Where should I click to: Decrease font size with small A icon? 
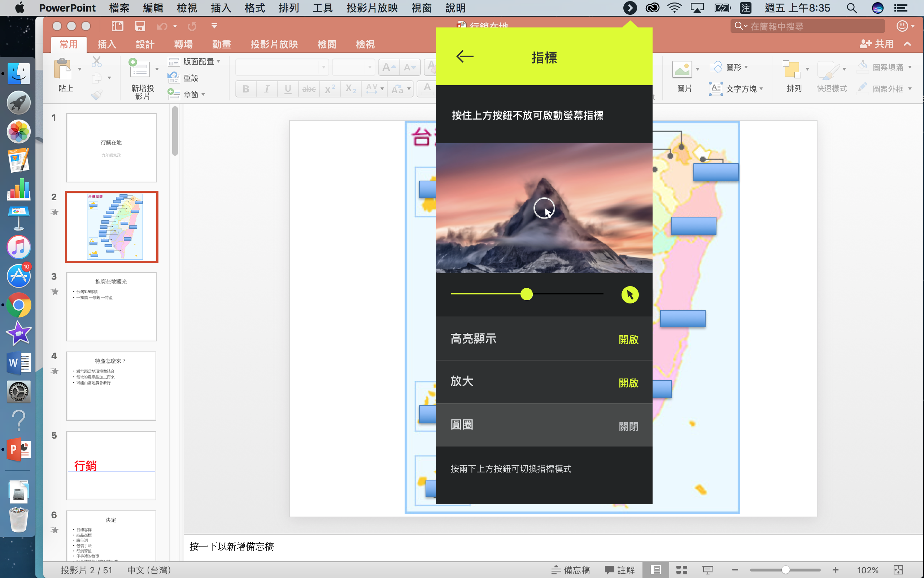point(410,68)
